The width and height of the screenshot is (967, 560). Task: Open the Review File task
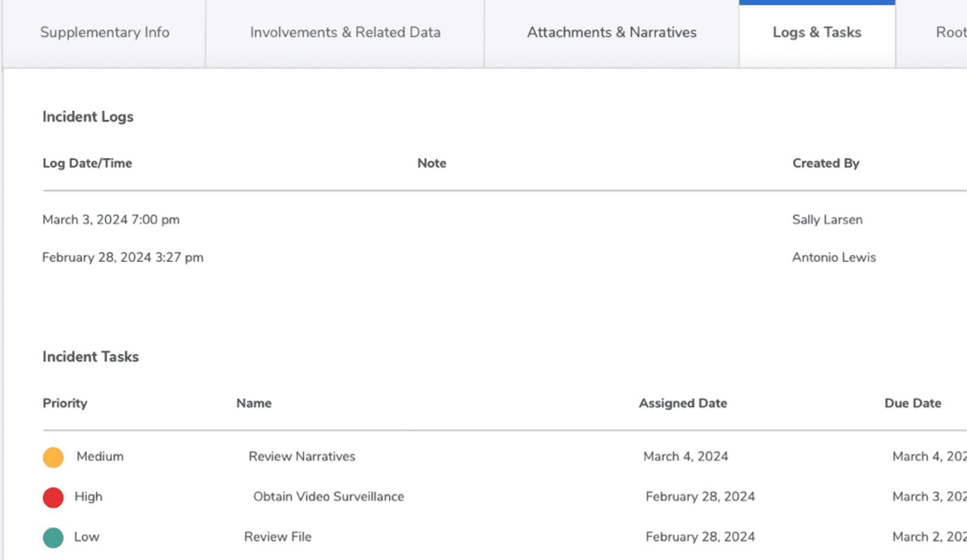click(x=278, y=537)
